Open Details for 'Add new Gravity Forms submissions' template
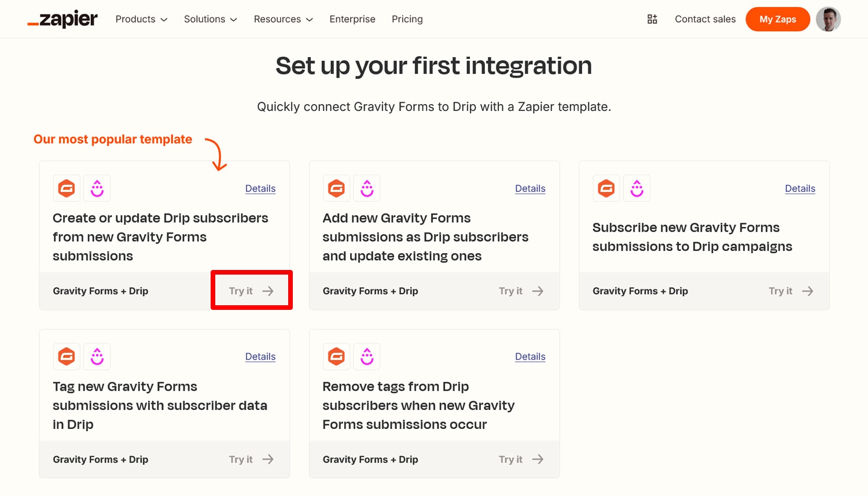Screen dimensions: 868x496 [530, 188]
